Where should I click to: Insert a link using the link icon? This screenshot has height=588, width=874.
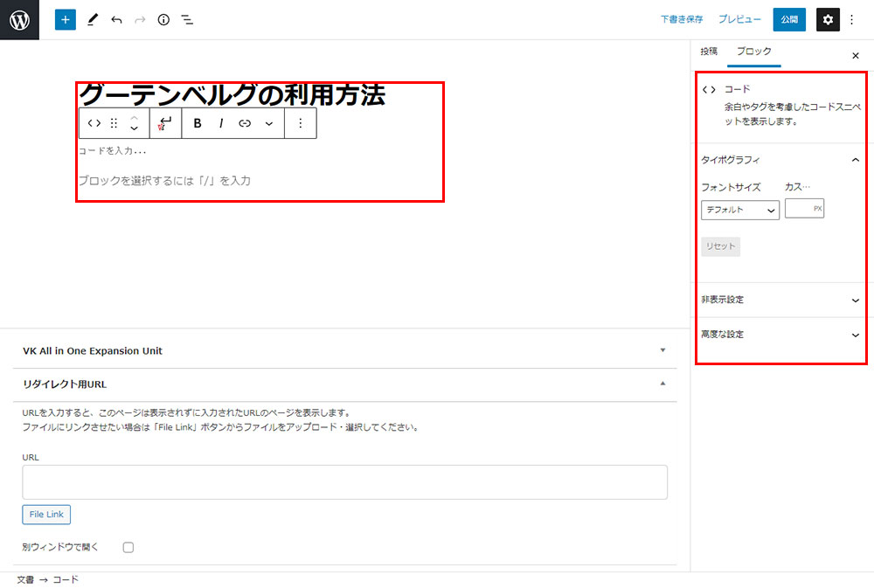tap(245, 123)
